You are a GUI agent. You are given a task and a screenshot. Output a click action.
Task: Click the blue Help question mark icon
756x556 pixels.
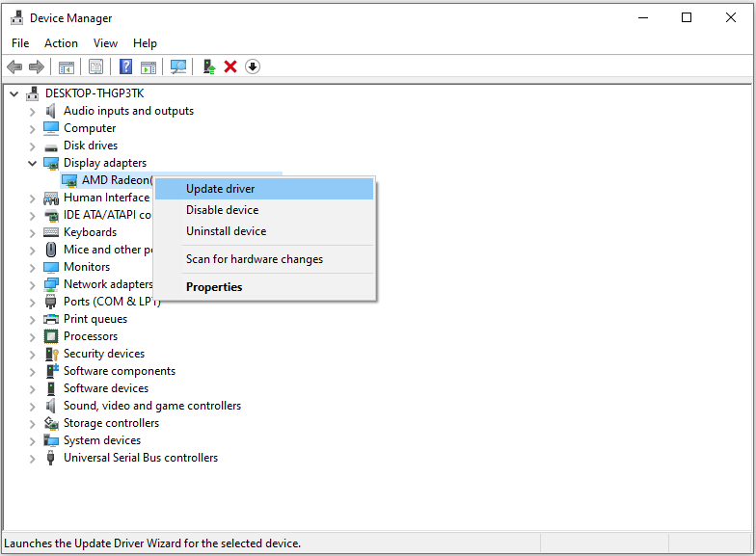pyautogui.click(x=125, y=66)
